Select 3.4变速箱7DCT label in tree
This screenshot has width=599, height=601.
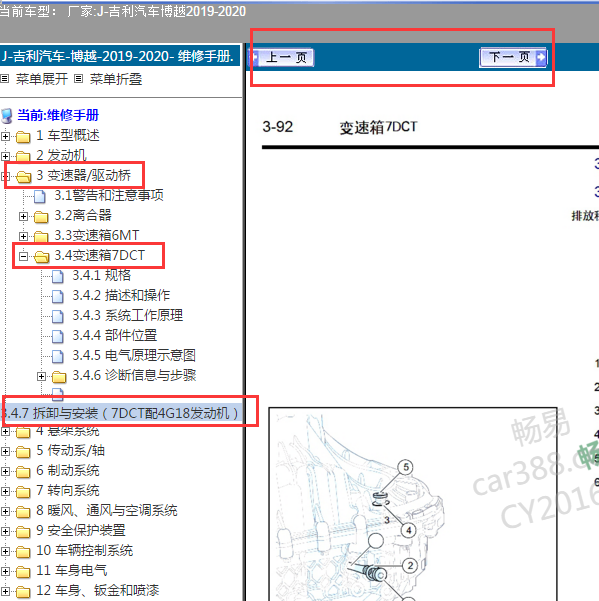tap(99, 255)
